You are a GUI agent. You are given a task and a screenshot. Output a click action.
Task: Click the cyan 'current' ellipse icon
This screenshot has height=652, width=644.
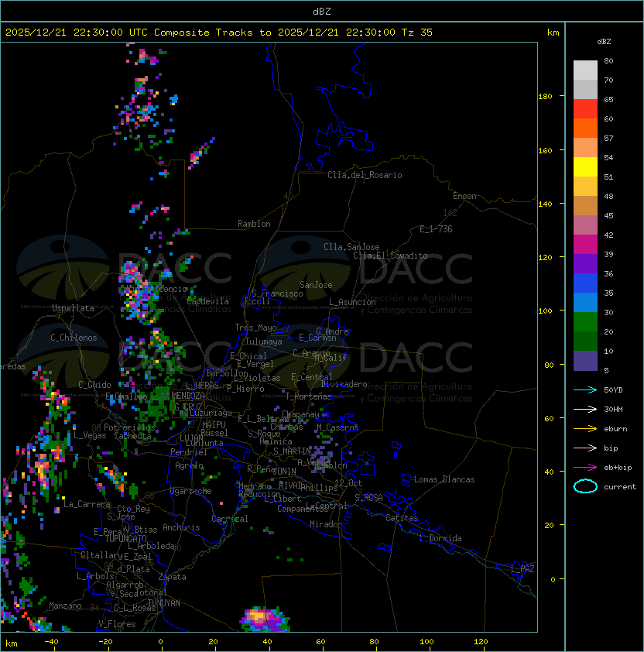pos(585,486)
